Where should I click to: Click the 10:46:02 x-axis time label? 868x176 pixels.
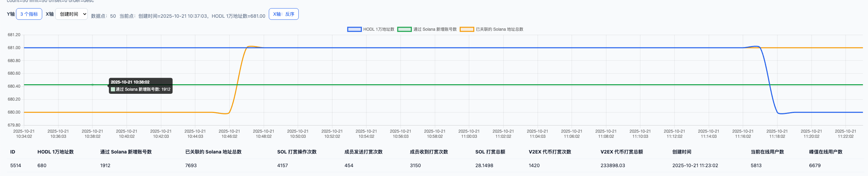[229, 134]
